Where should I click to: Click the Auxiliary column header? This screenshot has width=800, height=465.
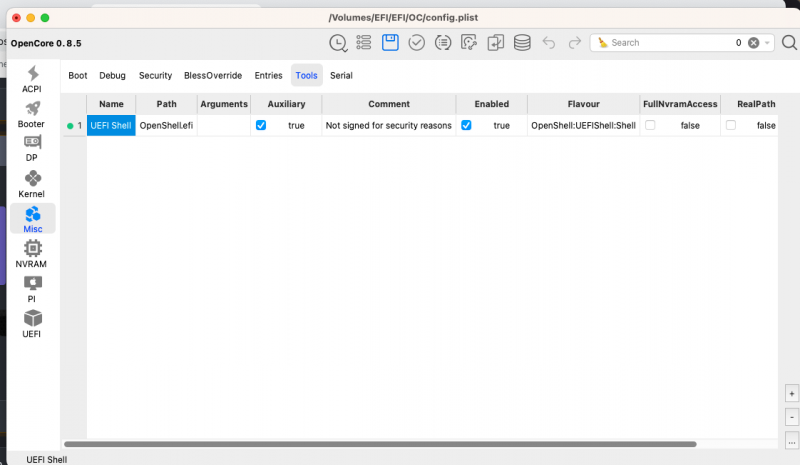click(x=286, y=104)
